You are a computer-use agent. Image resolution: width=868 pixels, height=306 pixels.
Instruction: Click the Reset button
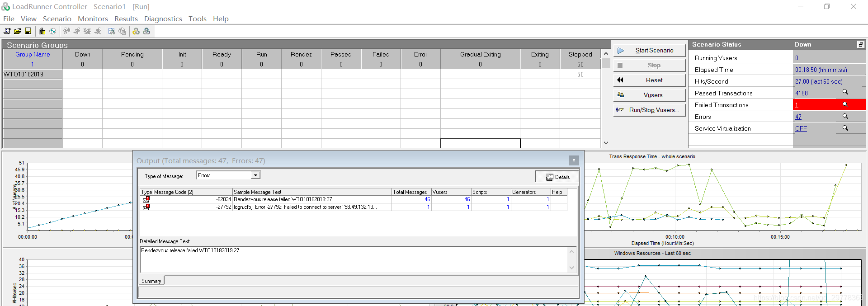(649, 80)
